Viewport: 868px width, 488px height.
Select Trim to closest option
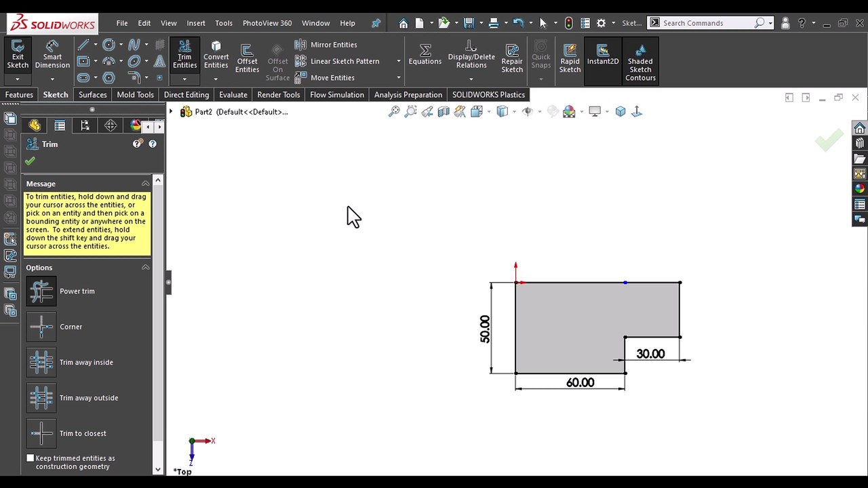(41, 434)
